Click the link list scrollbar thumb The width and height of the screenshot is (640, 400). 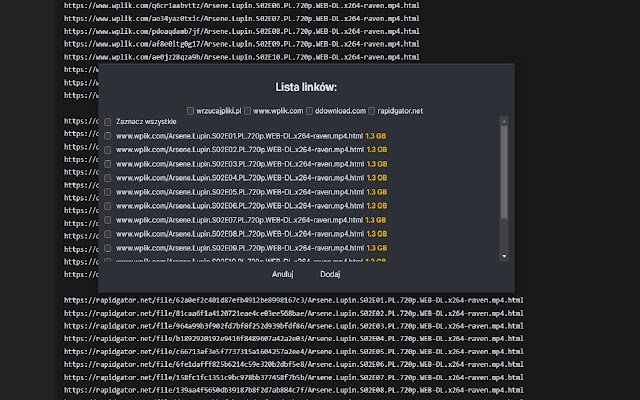(x=504, y=172)
